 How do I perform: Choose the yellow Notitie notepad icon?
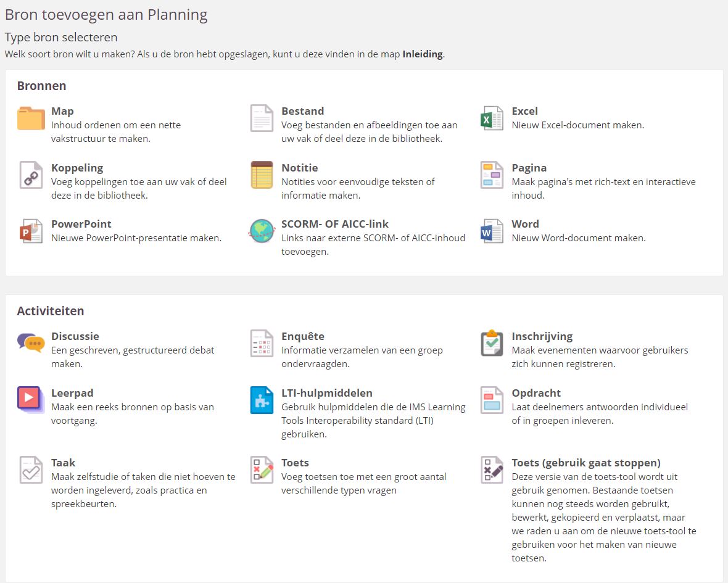[x=262, y=175]
